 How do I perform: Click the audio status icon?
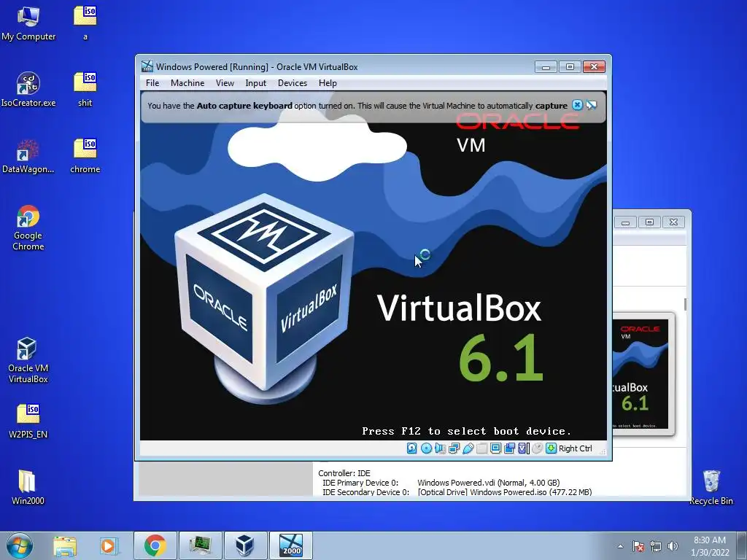pyautogui.click(x=440, y=448)
